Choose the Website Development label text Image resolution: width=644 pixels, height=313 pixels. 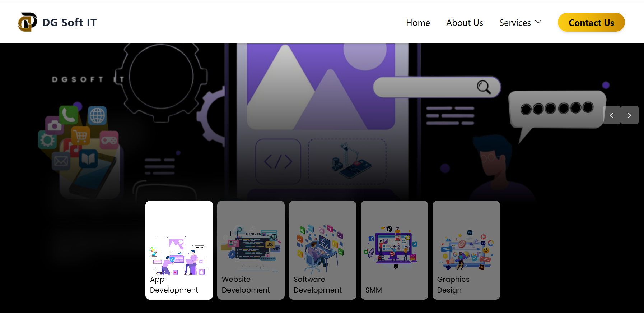[246, 285]
